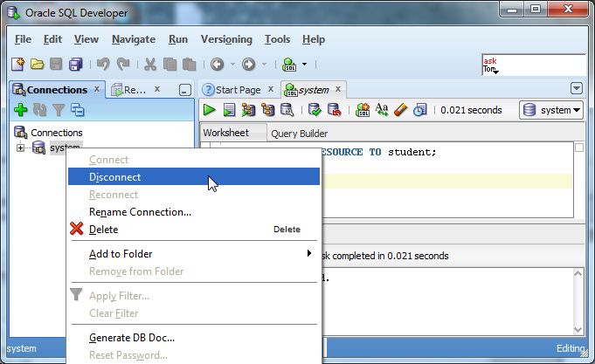
Task: Open the Versioning menu
Action: tap(226, 39)
